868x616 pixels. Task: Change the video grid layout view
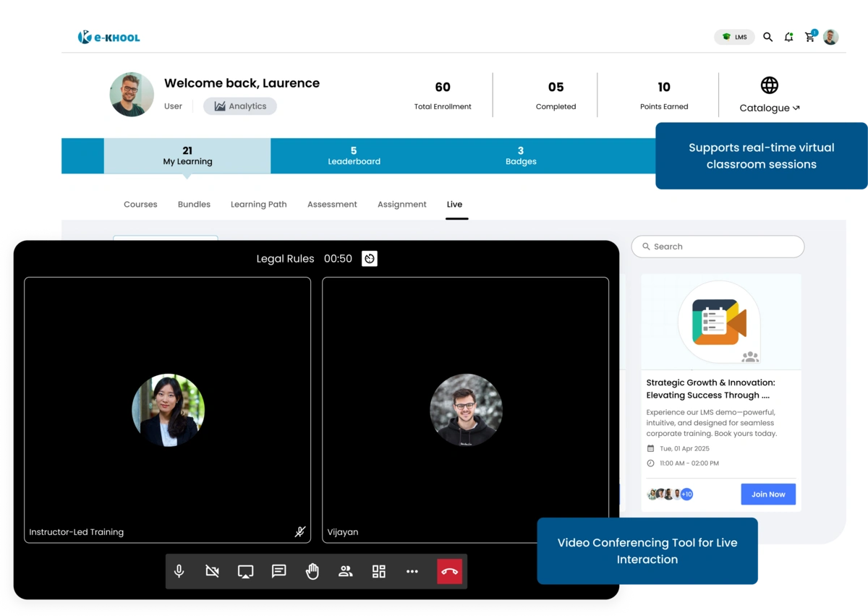[378, 571]
